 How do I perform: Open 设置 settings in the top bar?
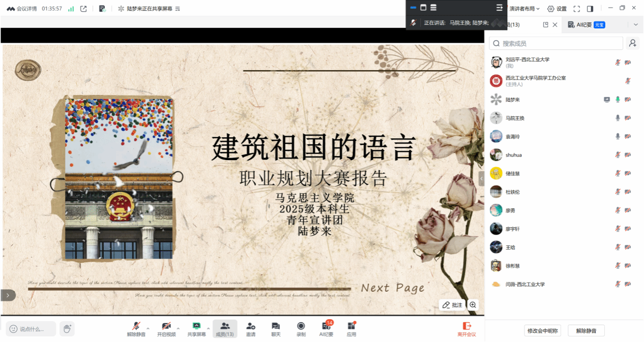pos(557,9)
